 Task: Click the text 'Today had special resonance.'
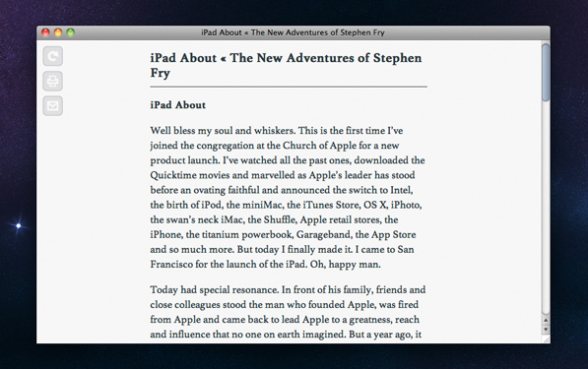(215, 290)
